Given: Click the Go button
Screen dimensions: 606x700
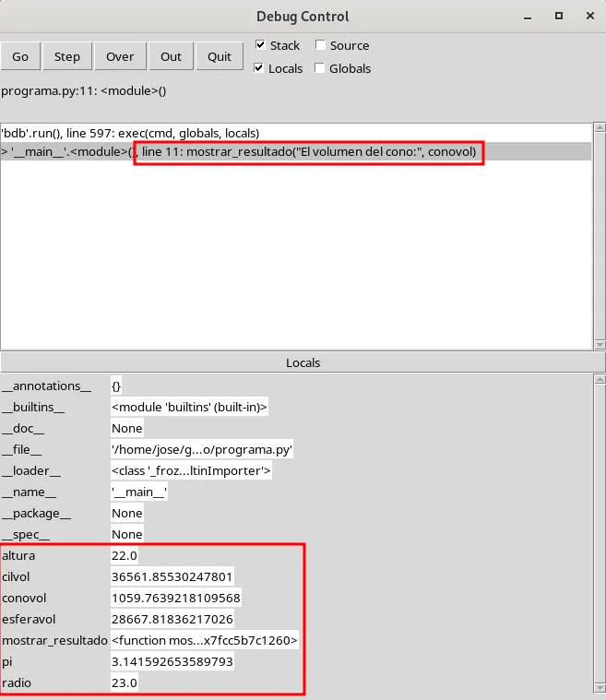Looking at the screenshot, I should (20, 56).
